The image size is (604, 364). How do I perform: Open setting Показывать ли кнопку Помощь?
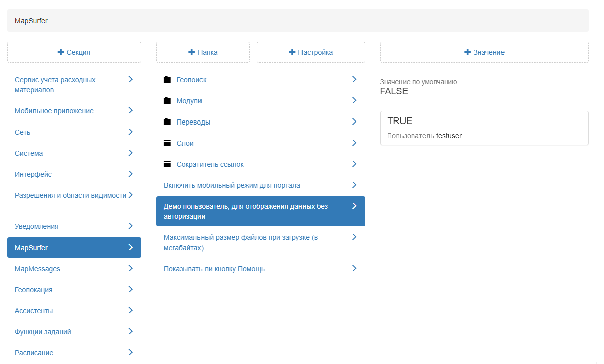click(261, 269)
